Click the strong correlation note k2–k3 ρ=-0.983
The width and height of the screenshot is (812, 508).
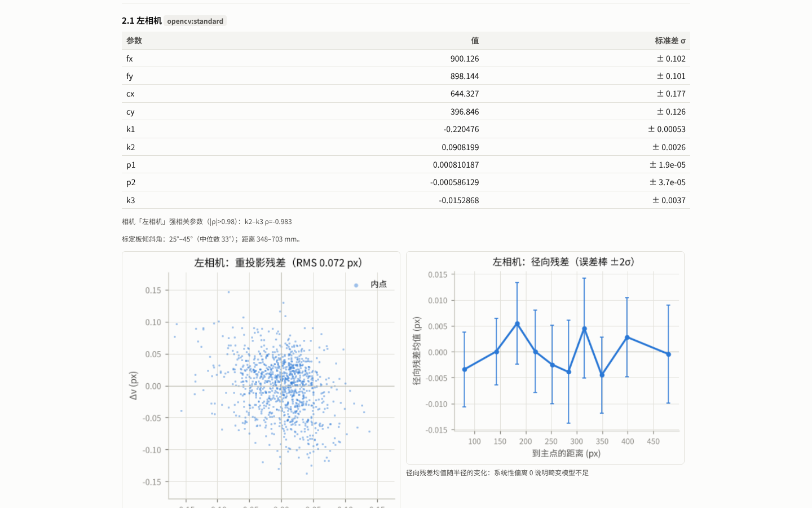click(x=207, y=222)
